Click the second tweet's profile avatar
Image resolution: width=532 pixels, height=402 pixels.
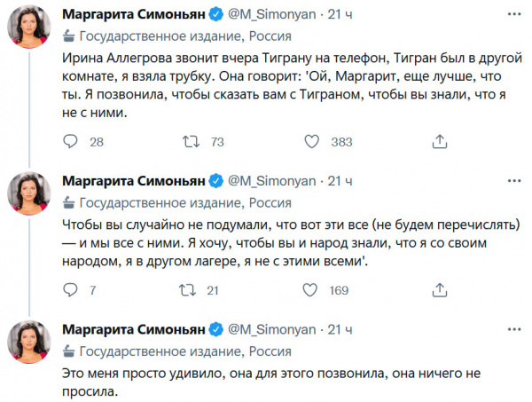pos(34,200)
